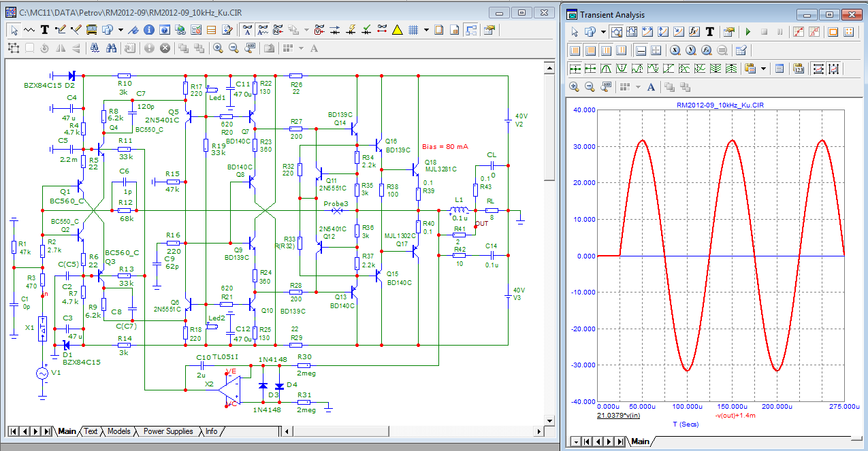The width and height of the screenshot is (868, 451).
Task: Toggle node numbers display icon
Action: [278, 30]
